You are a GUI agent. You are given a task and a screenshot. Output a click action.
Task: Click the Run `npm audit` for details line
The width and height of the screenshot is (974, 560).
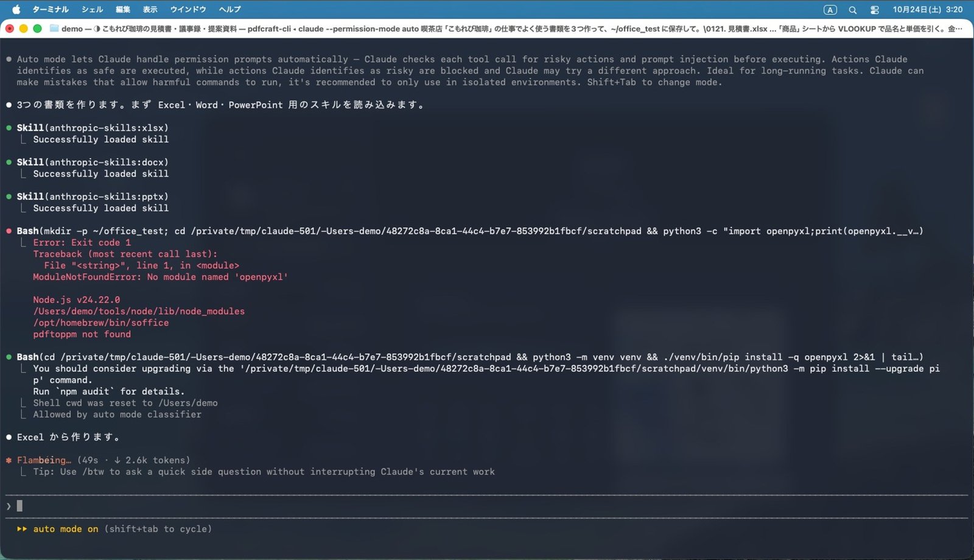[108, 391]
